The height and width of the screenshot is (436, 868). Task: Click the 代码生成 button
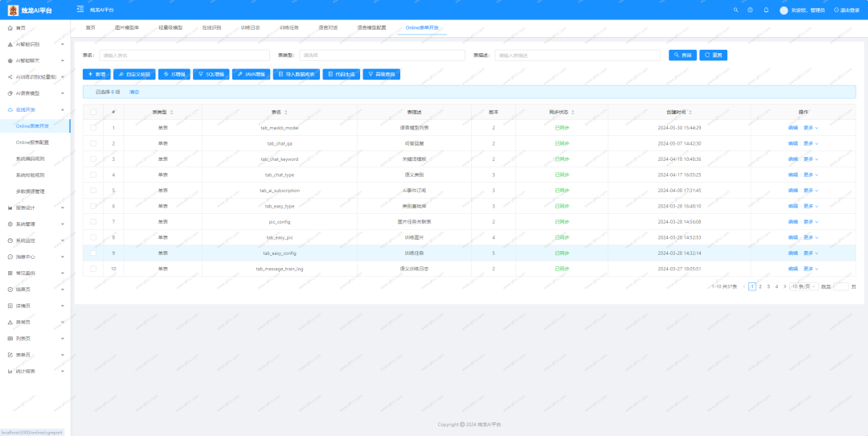342,74
